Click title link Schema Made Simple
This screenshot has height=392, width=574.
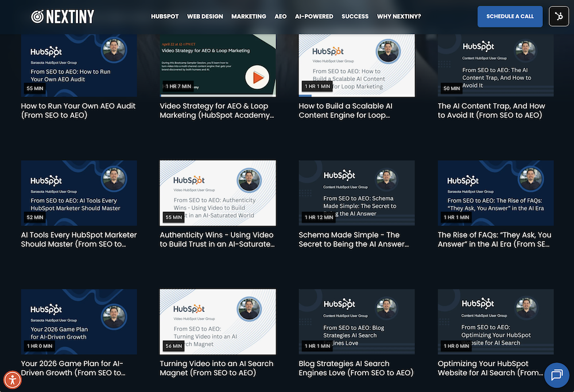point(354,239)
